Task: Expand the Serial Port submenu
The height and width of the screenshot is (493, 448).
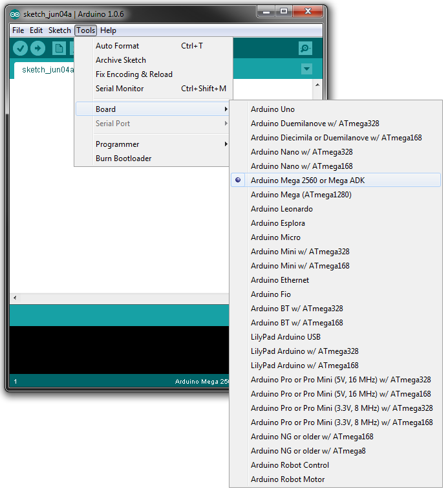Action: [153, 124]
